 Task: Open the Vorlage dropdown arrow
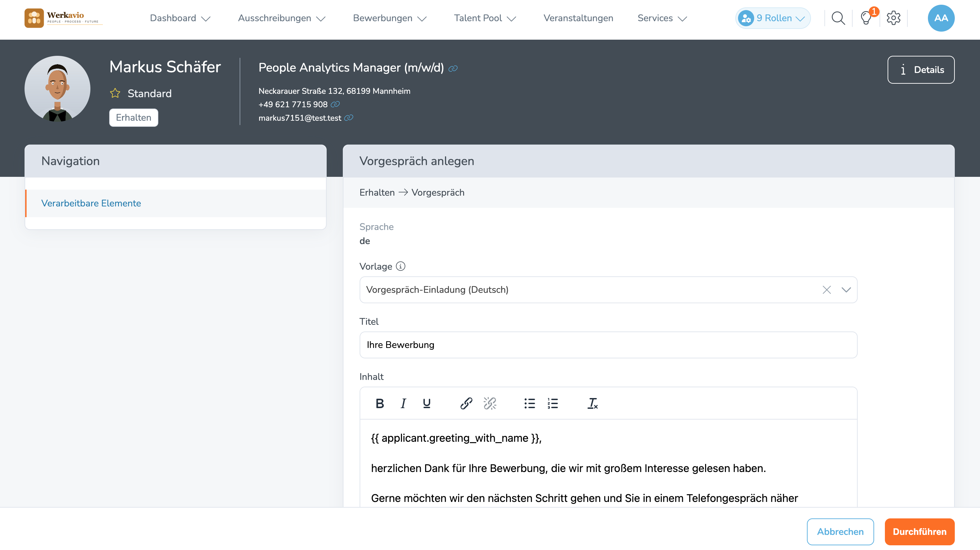point(846,290)
